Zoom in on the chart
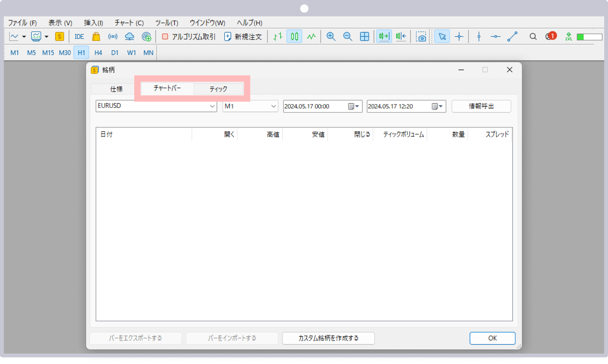The image size is (608, 364). pos(331,37)
